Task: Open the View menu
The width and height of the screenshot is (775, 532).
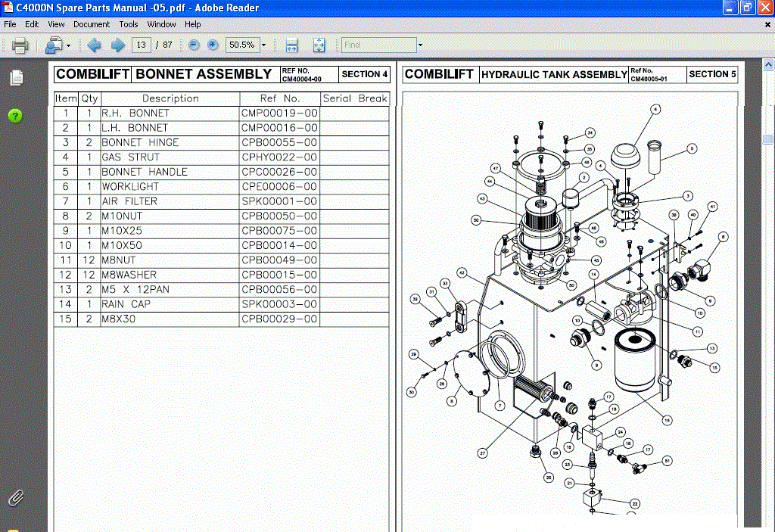Action: tap(56, 23)
